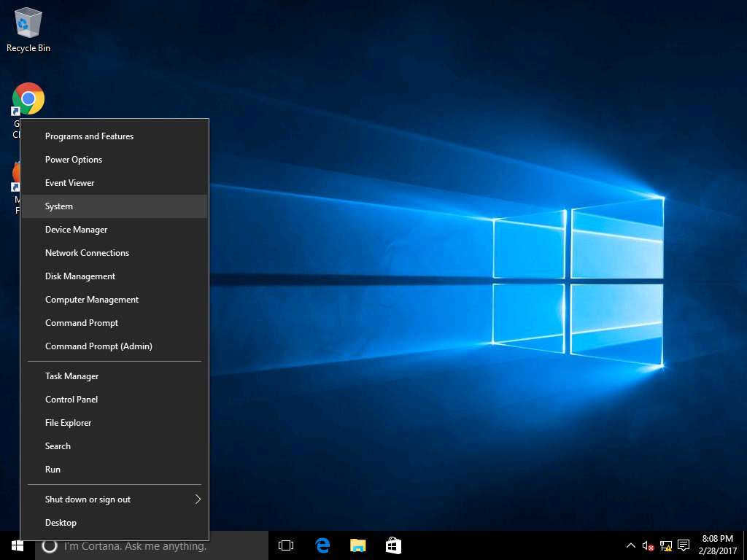Open Network Connections
Viewport: 747px width, 560px height.
(x=115, y=253)
